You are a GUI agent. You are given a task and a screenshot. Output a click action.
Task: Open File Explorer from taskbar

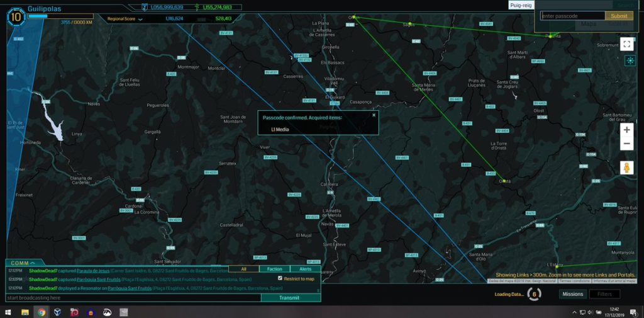click(25, 312)
